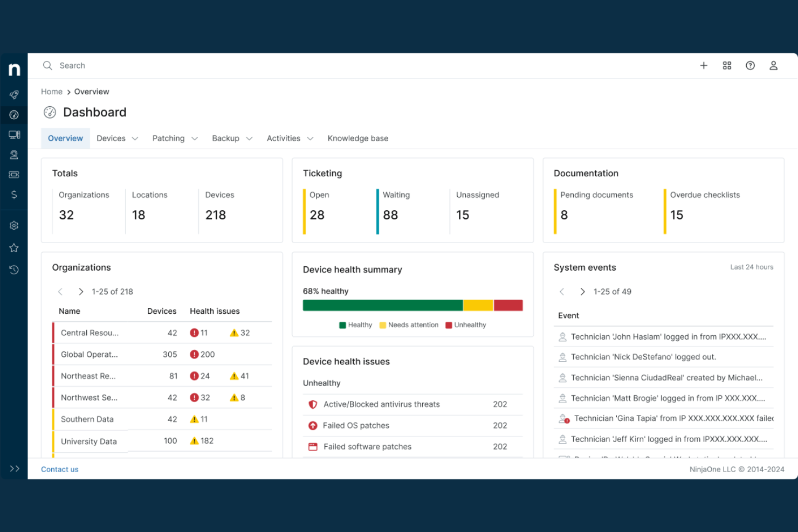This screenshot has width=798, height=532.
Task: Click Failed OS patches arrow icon
Action: pos(313,425)
